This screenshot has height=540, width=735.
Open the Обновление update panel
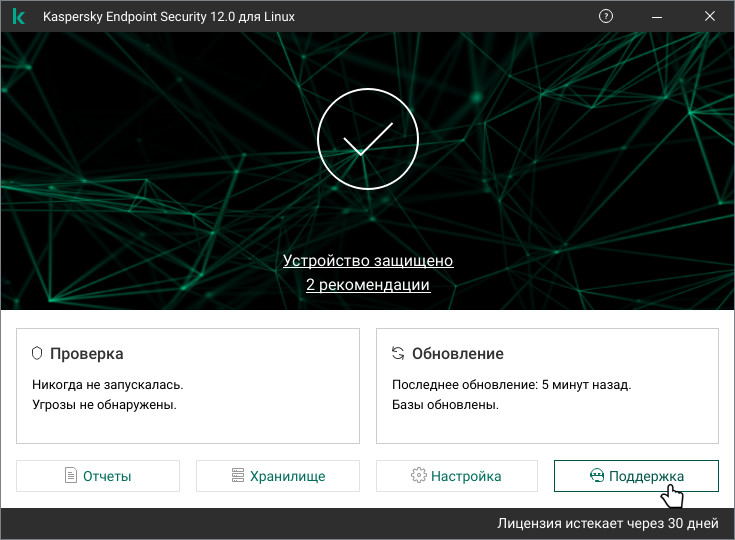[547, 386]
